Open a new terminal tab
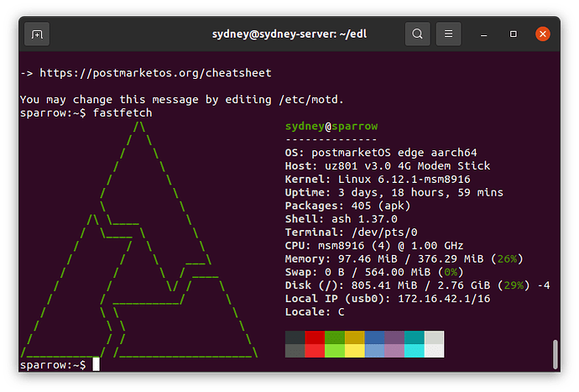Viewport: 579px width, 392px height. point(37,34)
